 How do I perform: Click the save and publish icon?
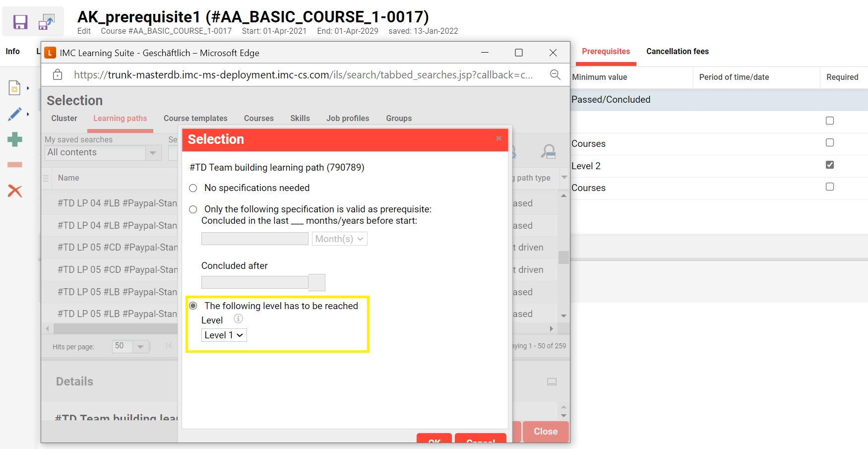tap(47, 22)
